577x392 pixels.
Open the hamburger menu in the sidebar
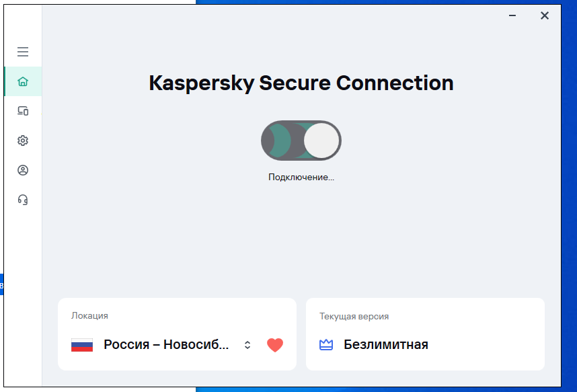pyautogui.click(x=23, y=52)
